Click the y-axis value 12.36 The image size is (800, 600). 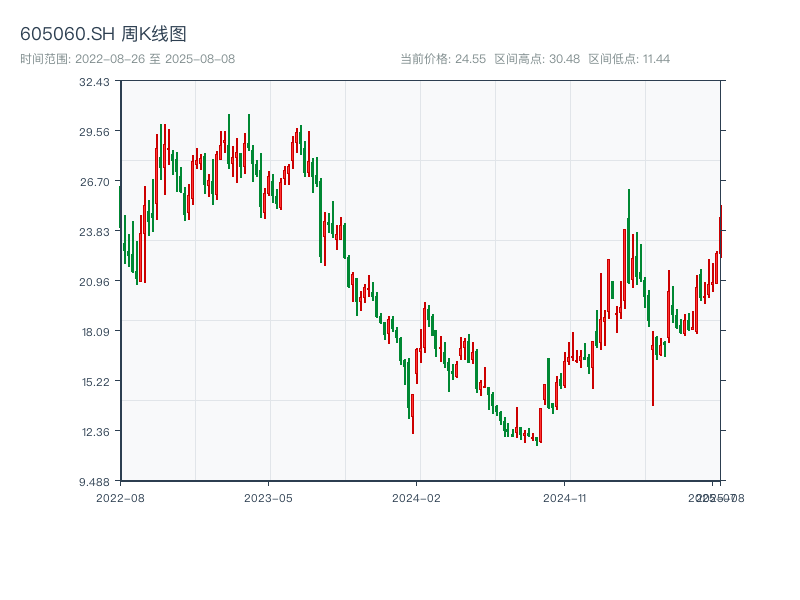pyautogui.click(x=95, y=432)
